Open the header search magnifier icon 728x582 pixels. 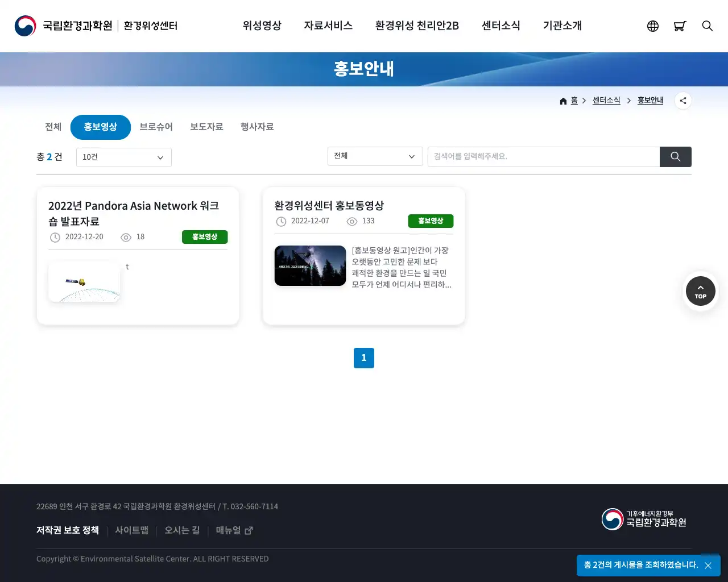tap(708, 26)
